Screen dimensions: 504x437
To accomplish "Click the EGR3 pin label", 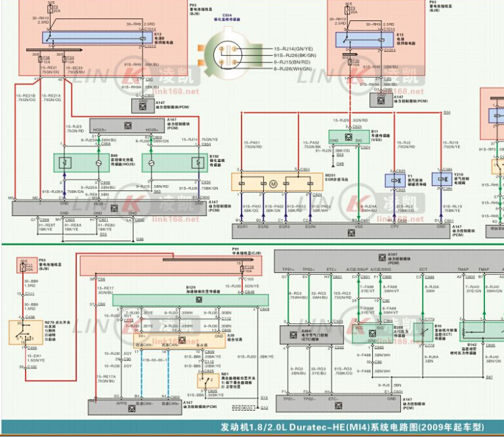I will click(284, 227).
